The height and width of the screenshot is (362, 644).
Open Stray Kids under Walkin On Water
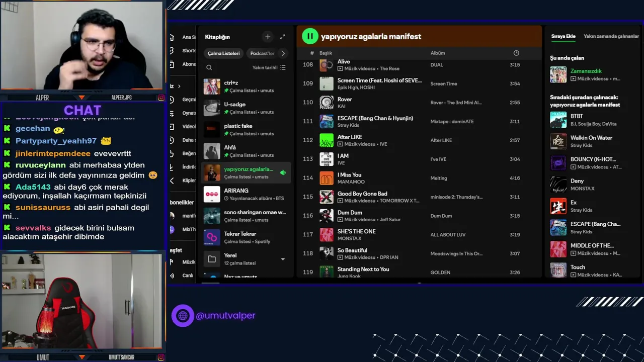(x=581, y=145)
